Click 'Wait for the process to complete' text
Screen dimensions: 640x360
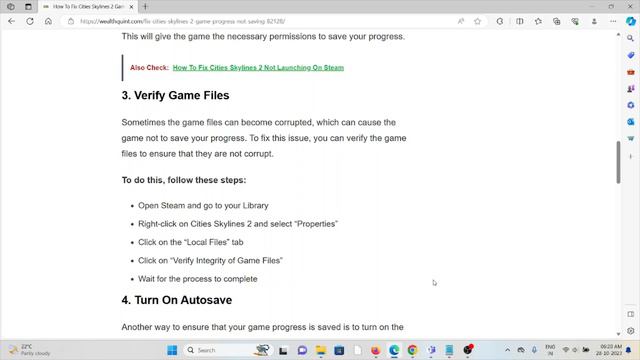(x=198, y=279)
